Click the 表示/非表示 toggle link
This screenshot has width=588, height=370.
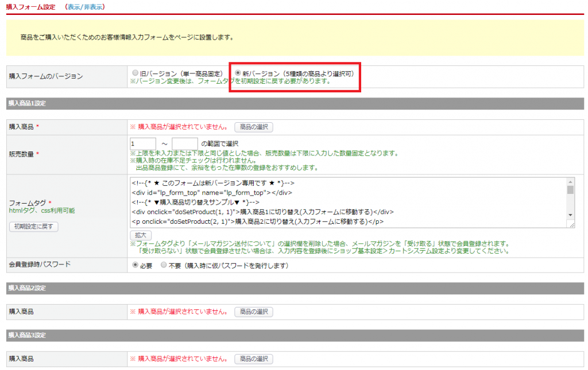click(x=86, y=7)
